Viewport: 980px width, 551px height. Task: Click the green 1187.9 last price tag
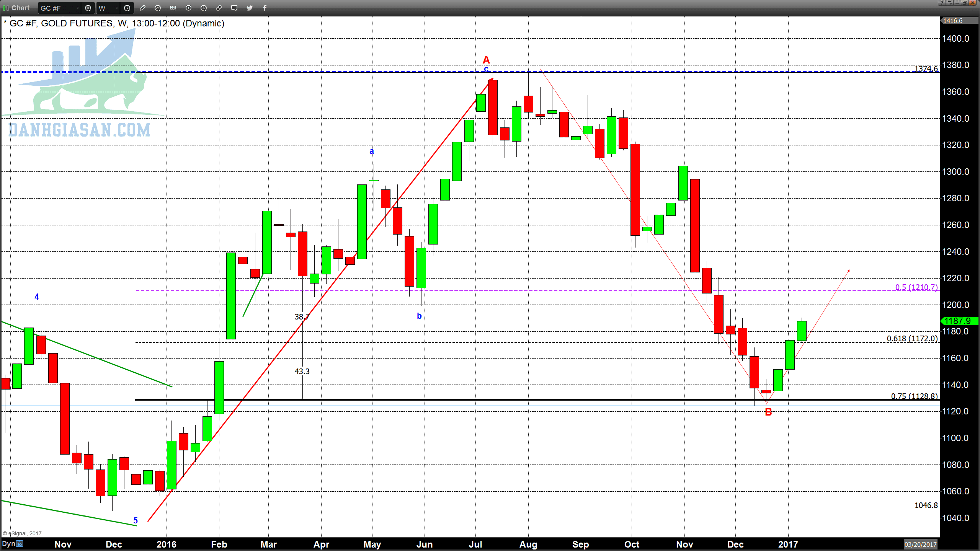(x=959, y=321)
